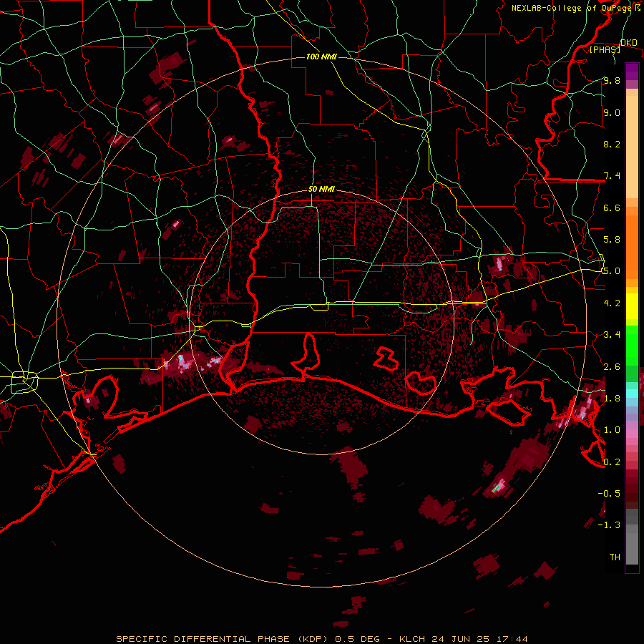Click the NEXLAB-College of DuPage title text
Screen dimensions: 644x644
pyautogui.click(x=571, y=8)
